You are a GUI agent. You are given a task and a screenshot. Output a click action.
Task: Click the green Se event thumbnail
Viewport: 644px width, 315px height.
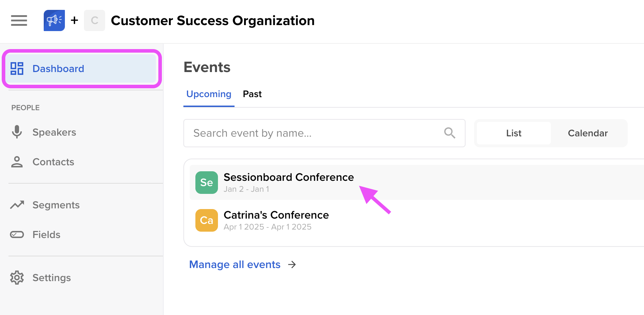click(x=207, y=183)
